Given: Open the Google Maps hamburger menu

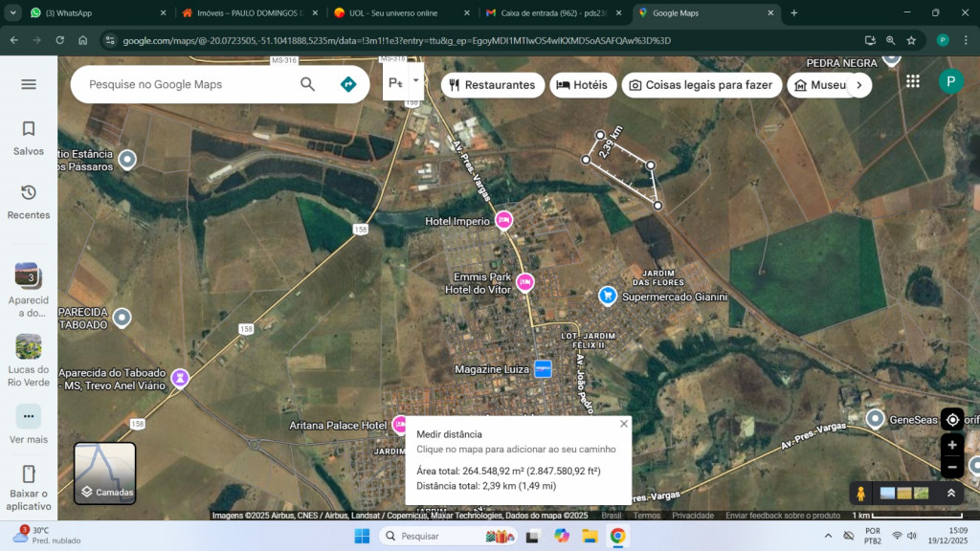Looking at the screenshot, I should coord(29,84).
